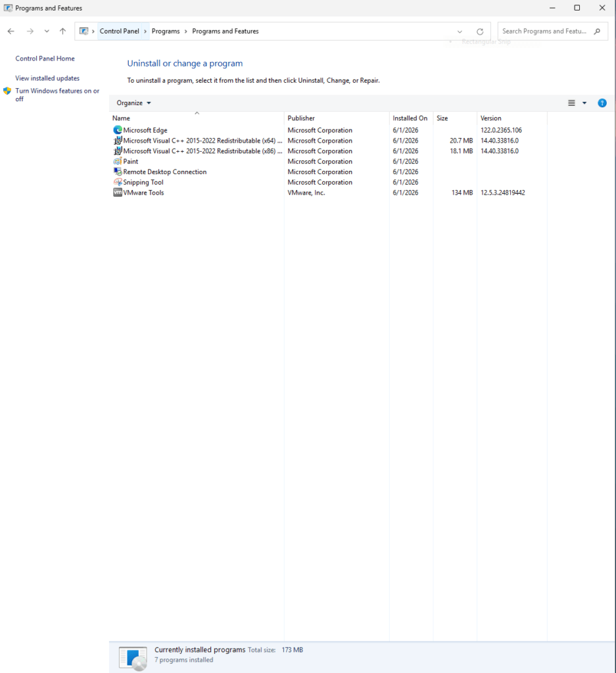Click version 12.5.3.24819442 cell
This screenshot has height=673, width=616.
503,193
